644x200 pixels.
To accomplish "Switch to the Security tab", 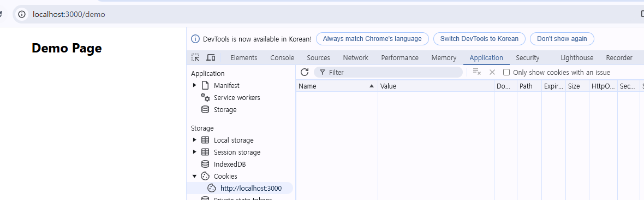I will pyautogui.click(x=528, y=57).
